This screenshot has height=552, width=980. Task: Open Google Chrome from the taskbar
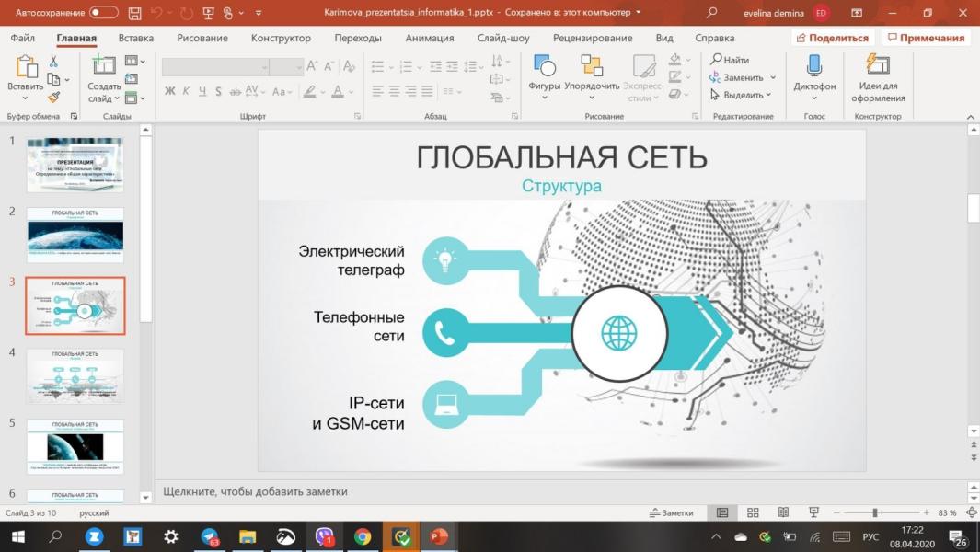click(x=362, y=536)
